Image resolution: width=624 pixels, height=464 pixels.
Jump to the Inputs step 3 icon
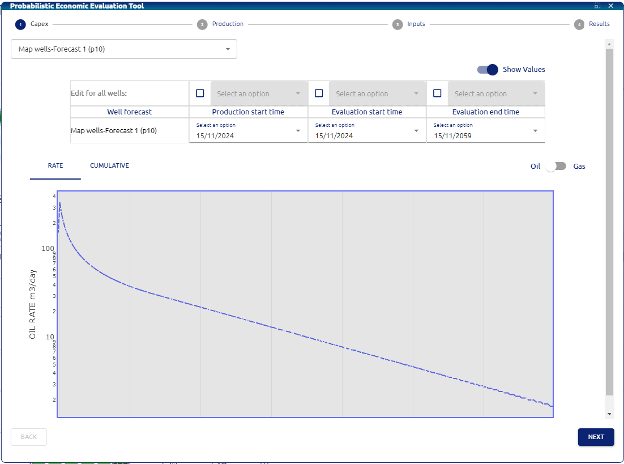[397, 24]
